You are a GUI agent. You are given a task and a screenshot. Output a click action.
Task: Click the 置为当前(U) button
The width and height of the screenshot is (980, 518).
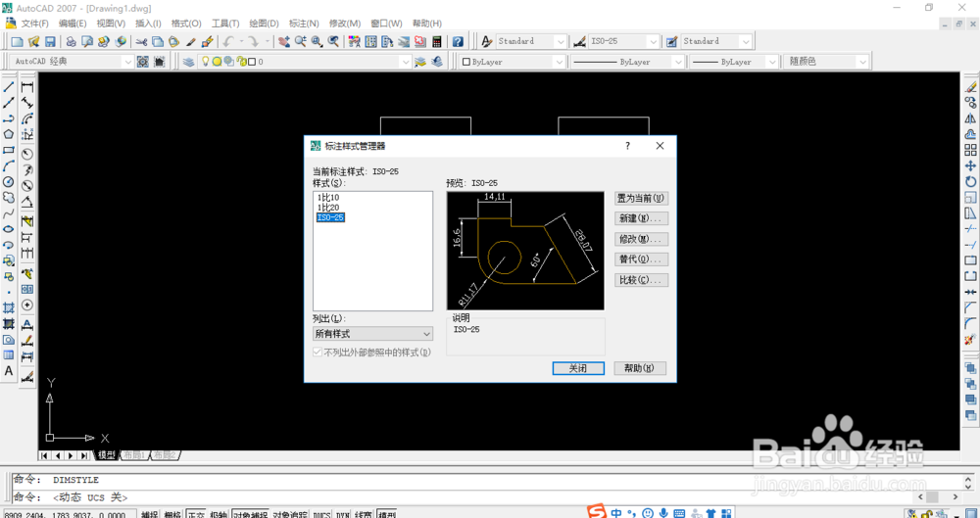coord(641,198)
